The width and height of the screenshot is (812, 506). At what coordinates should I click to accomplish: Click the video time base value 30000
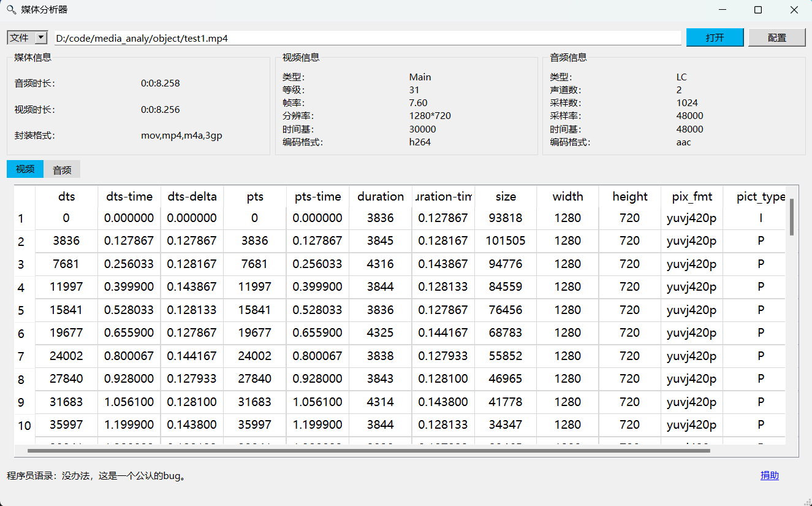[x=423, y=129]
